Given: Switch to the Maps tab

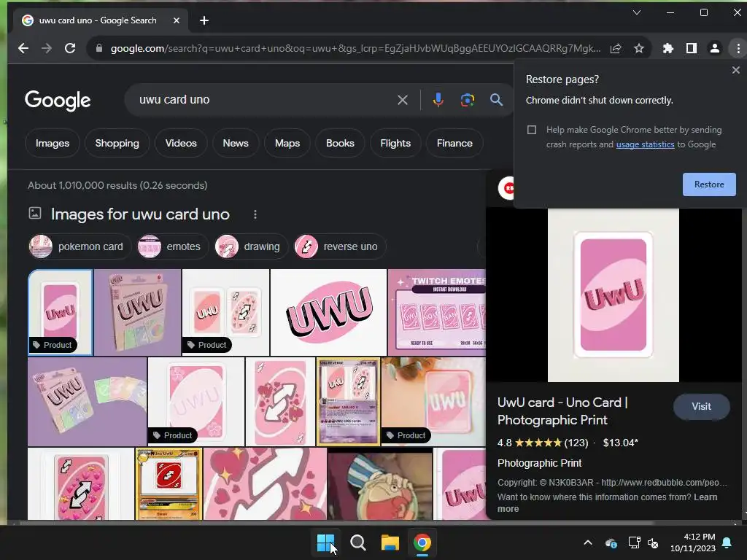Looking at the screenshot, I should tap(287, 143).
